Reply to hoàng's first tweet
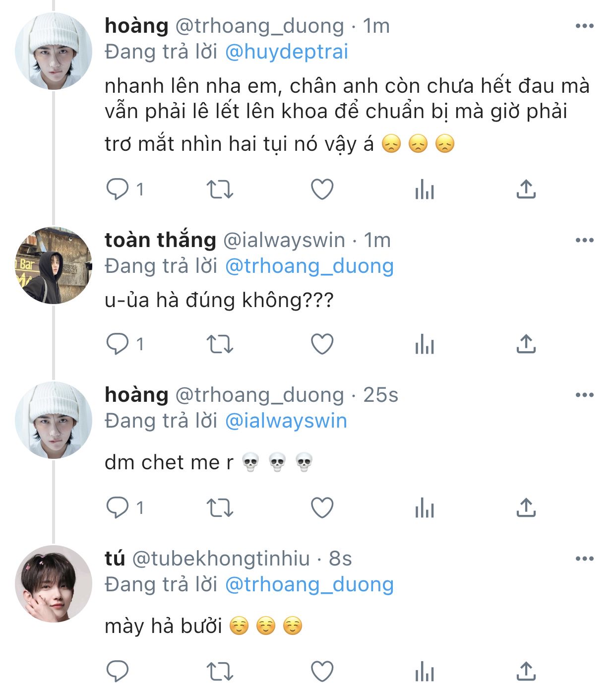 pyautogui.click(x=118, y=189)
